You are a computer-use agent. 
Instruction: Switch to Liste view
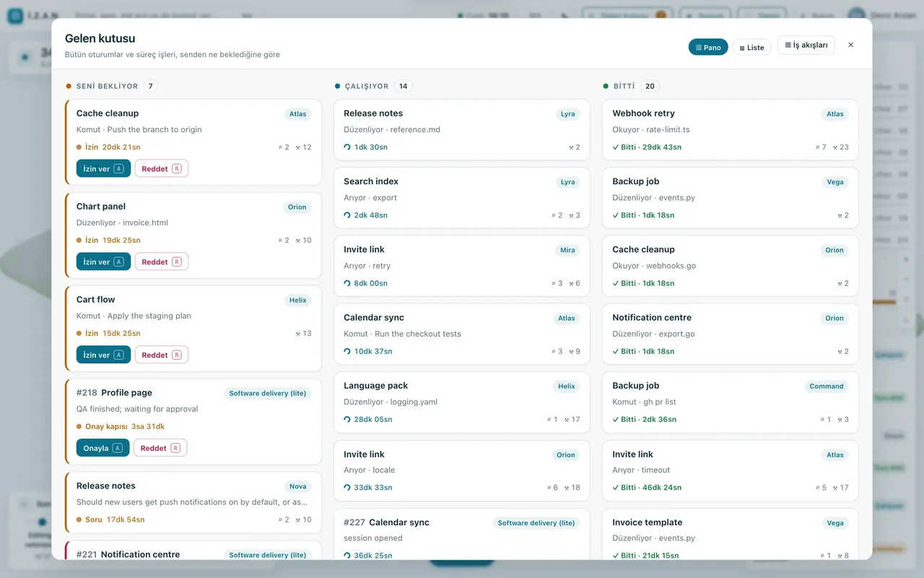[x=751, y=47]
